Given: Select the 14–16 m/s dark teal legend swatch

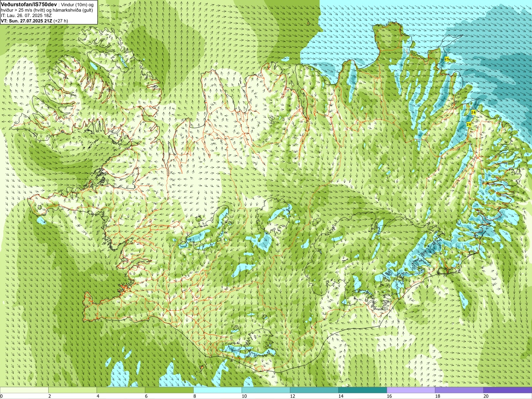Looking at the screenshot, I should point(362,390).
